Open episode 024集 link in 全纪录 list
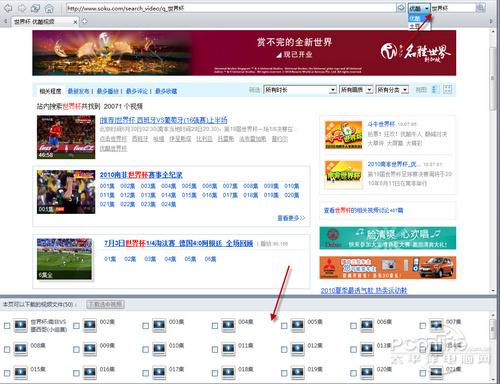The image size is (500, 384). [168, 204]
